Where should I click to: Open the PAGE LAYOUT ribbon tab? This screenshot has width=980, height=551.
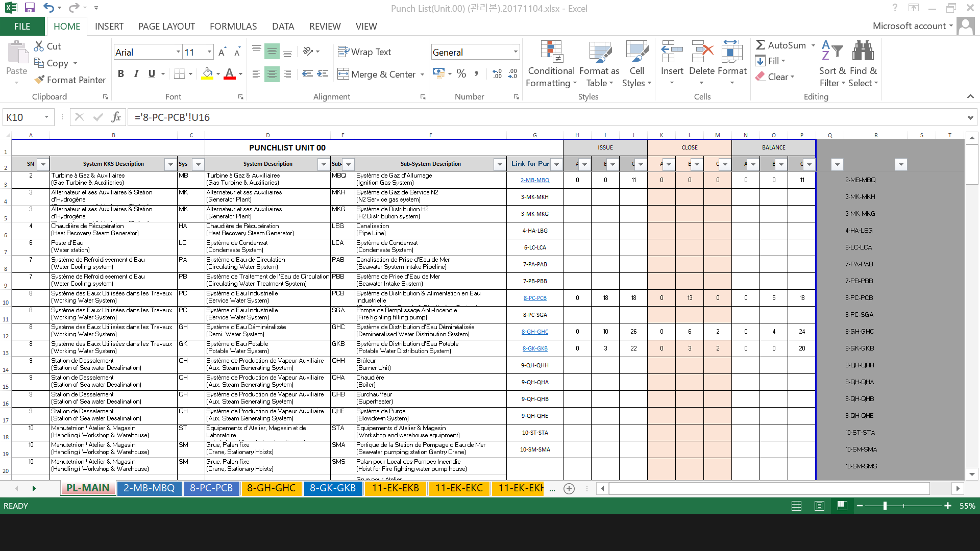[166, 26]
